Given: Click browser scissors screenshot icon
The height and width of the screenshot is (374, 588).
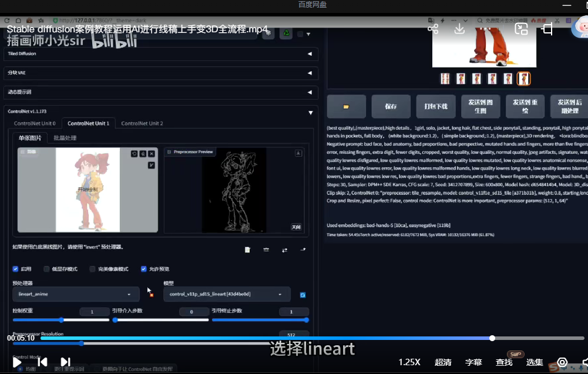Looking at the screenshot, I should click(x=557, y=20).
